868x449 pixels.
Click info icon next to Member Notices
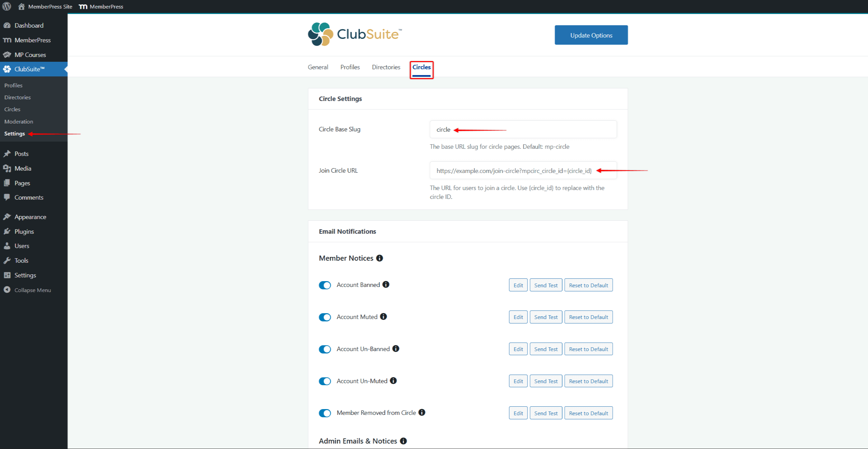coord(379,258)
